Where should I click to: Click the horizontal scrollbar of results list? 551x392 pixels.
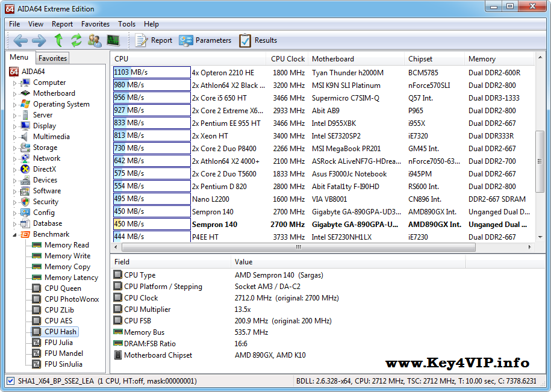tap(298, 247)
